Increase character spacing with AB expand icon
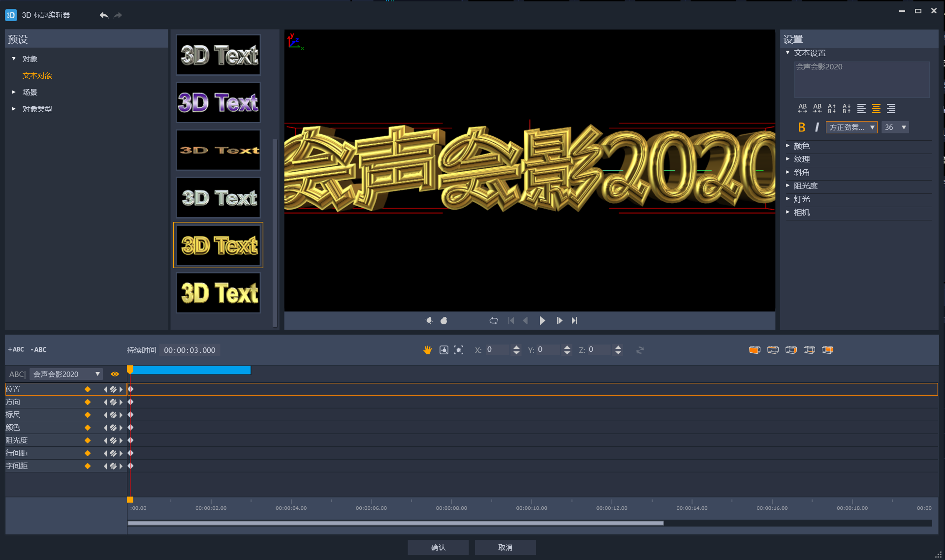 pyautogui.click(x=802, y=108)
